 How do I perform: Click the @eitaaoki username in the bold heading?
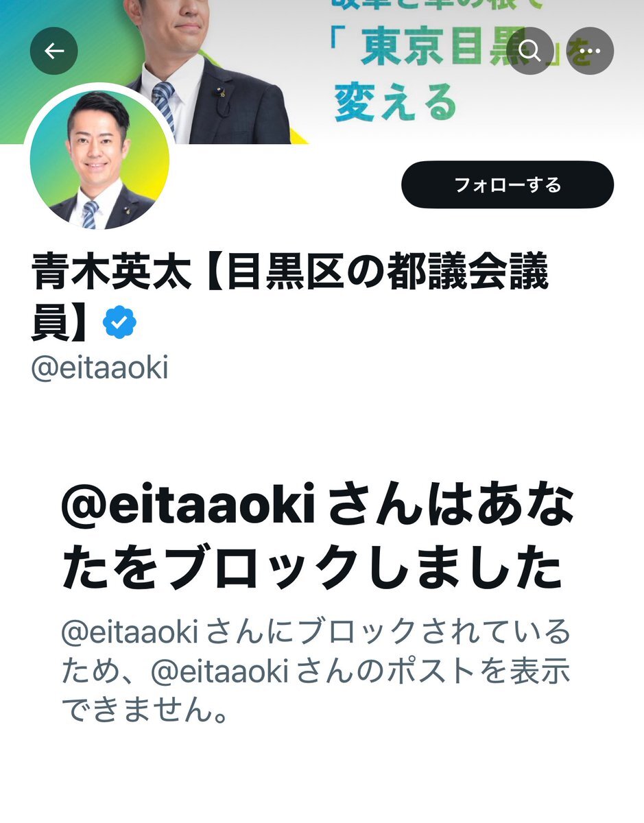coord(188,509)
